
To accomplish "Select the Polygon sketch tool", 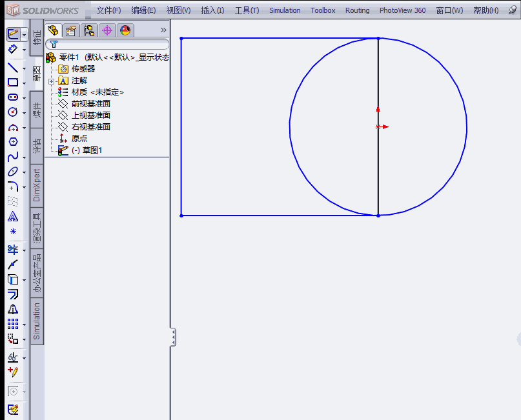I will tap(13, 142).
